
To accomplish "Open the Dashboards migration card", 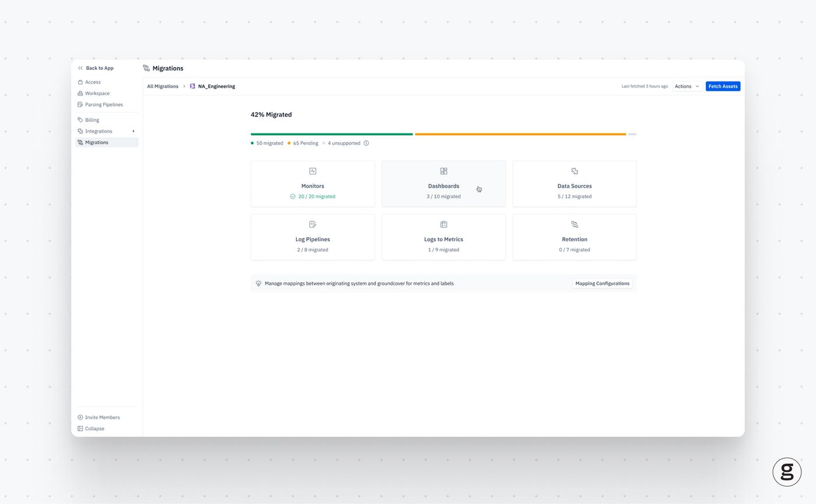I will pos(444,184).
